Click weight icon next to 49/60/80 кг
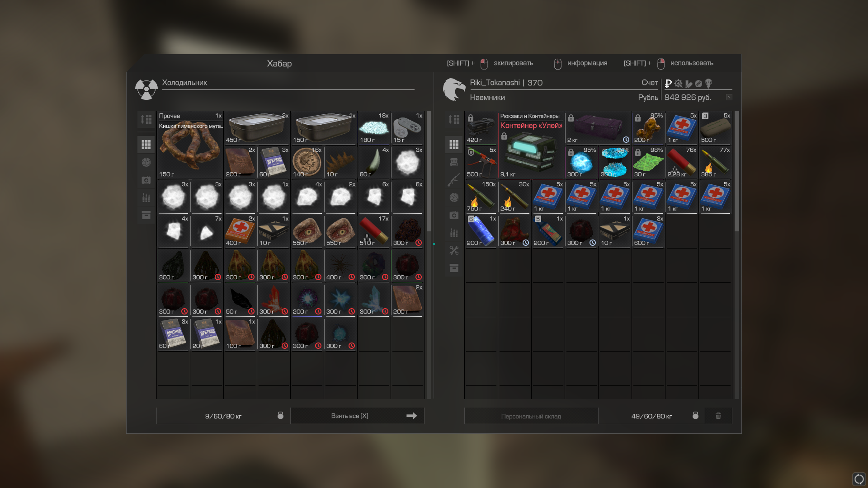 (695, 415)
